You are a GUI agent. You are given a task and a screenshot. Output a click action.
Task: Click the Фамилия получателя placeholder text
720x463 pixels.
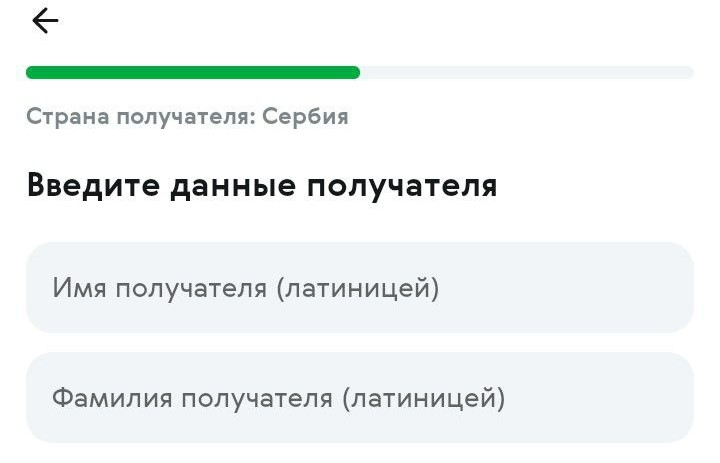(x=278, y=399)
